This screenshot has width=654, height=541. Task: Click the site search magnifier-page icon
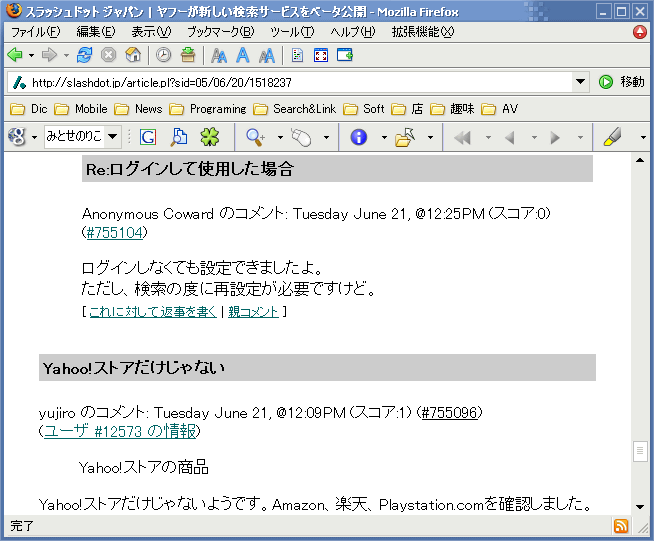179,137
